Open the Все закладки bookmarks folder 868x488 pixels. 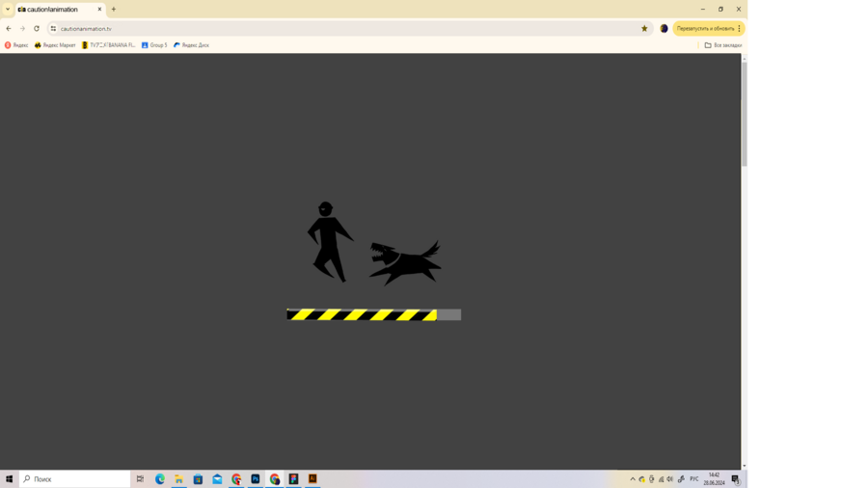click(x=722, y=45)
